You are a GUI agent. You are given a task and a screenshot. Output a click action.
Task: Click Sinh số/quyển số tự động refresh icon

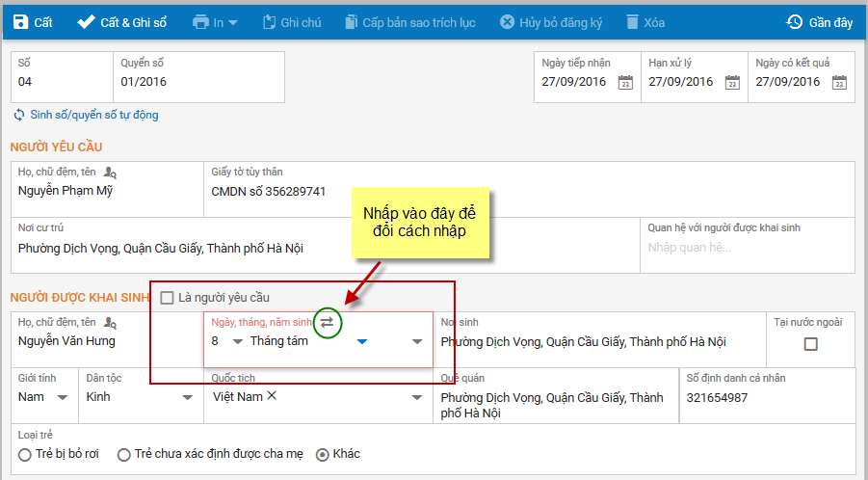tap(19, 115)
